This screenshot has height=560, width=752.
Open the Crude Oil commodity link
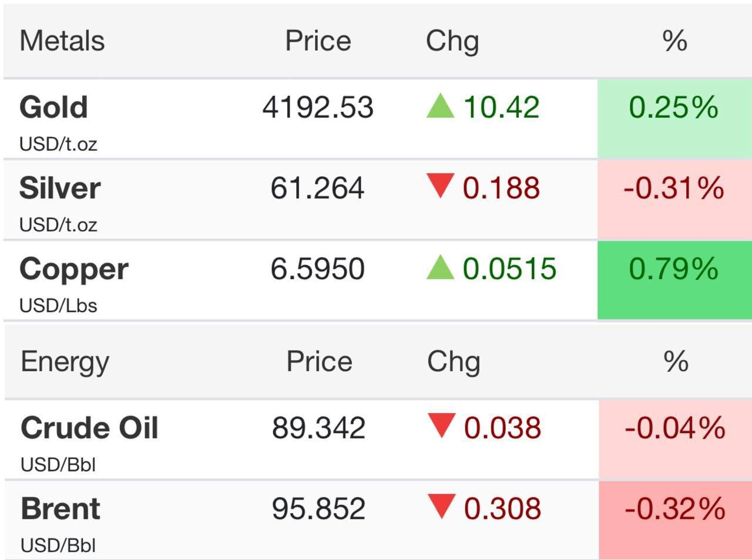pos(89,427)
